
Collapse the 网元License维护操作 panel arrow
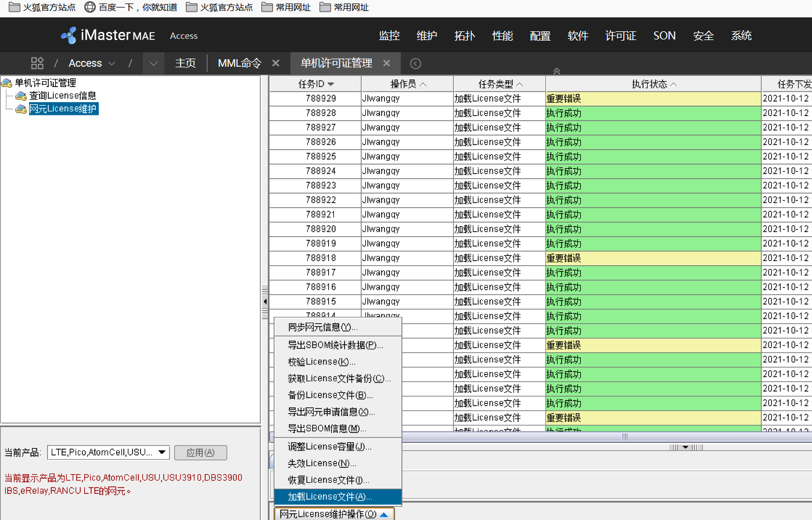coord(383,514)
